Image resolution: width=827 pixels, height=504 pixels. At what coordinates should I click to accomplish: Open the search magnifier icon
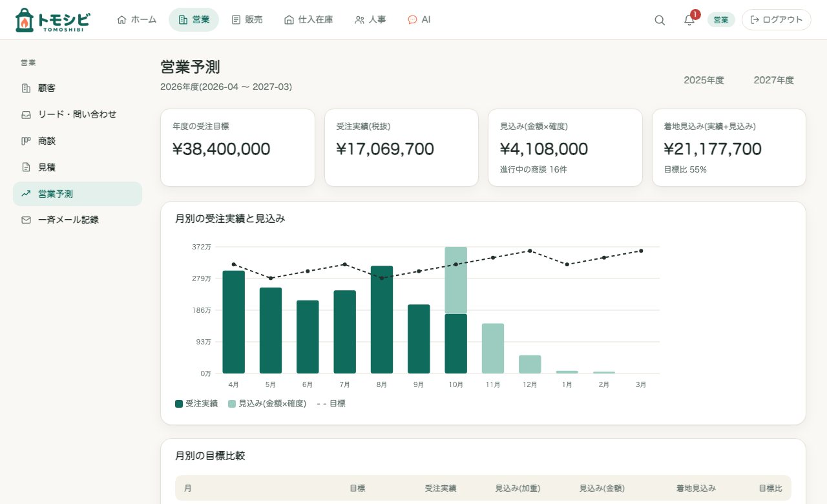[x=660, y=20]
